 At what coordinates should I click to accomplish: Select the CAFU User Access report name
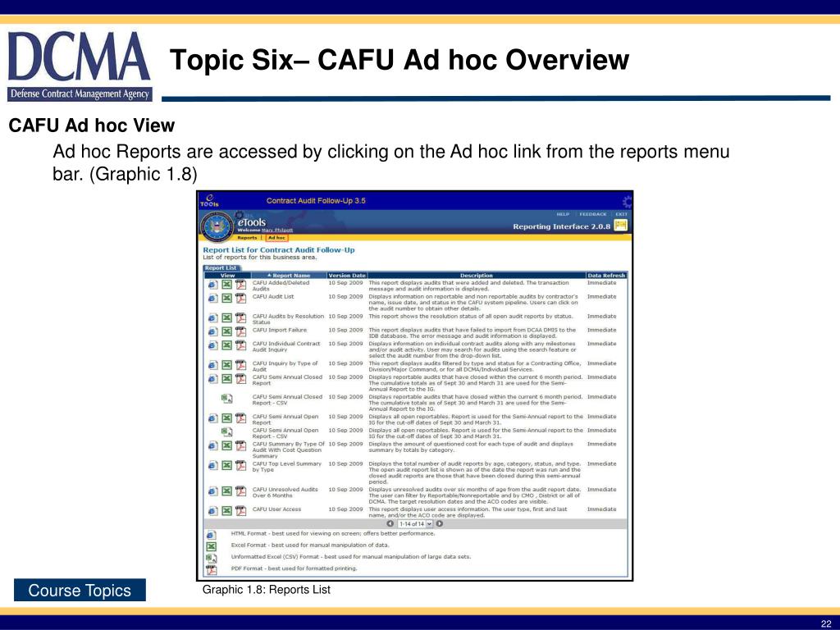tap(276, 509)
